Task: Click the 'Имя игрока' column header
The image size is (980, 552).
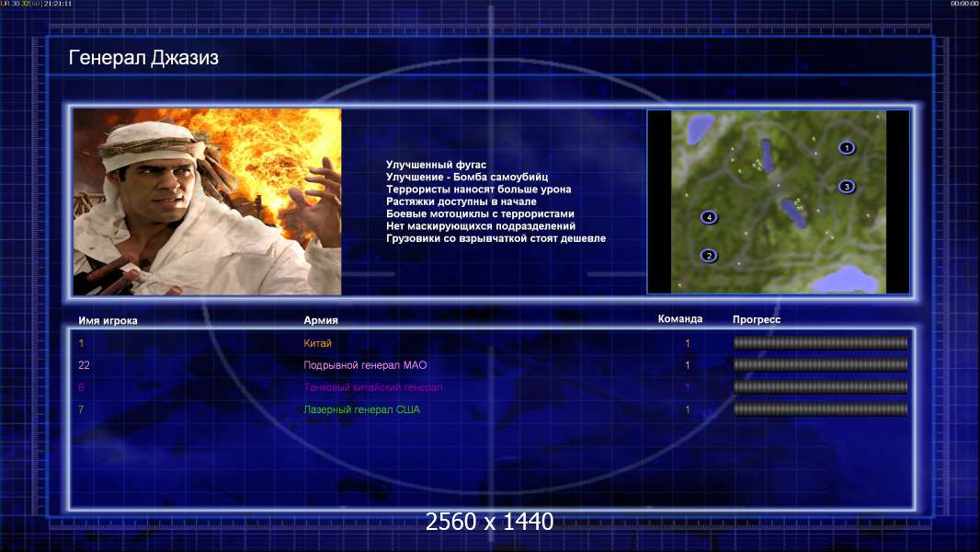Action: (108, 321)
